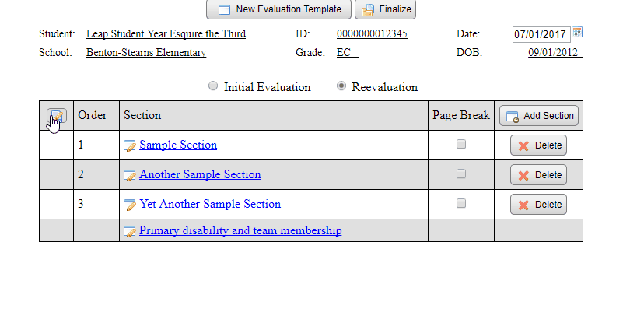Toggle page break for Another Sample Section
Screen dimensions: 644x333
click(461, 174)
